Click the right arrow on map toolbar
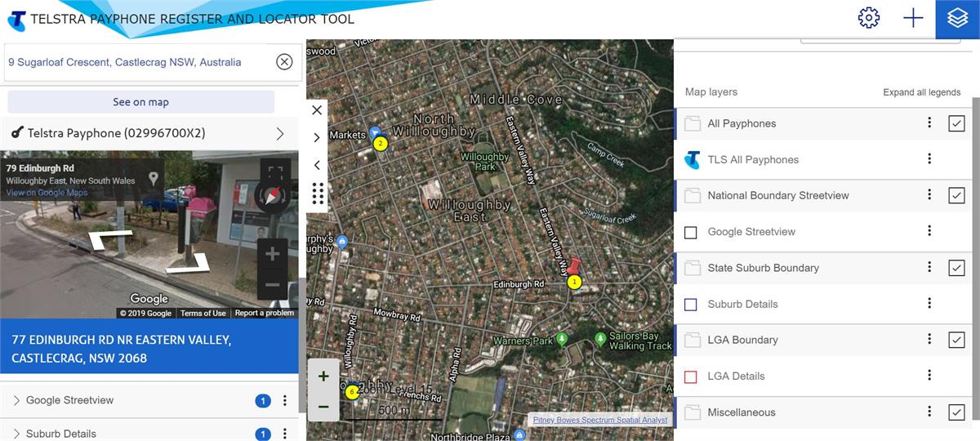 coord(317,137)
